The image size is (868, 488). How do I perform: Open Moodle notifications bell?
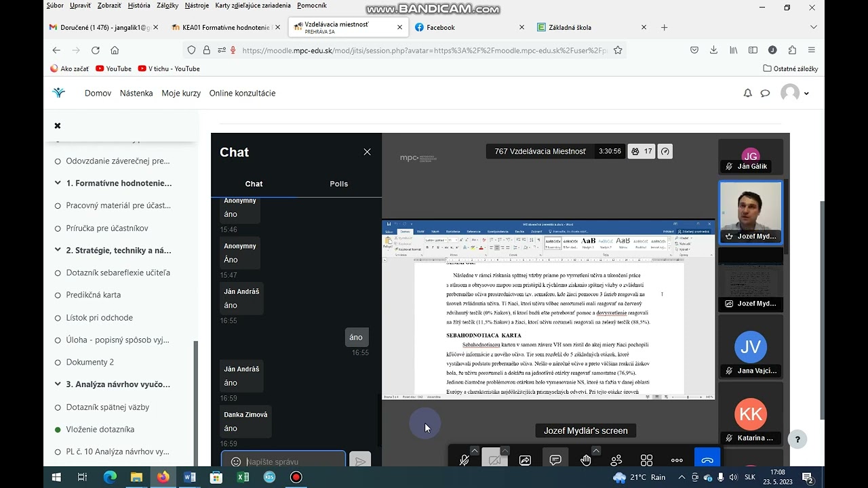(747, 93)
